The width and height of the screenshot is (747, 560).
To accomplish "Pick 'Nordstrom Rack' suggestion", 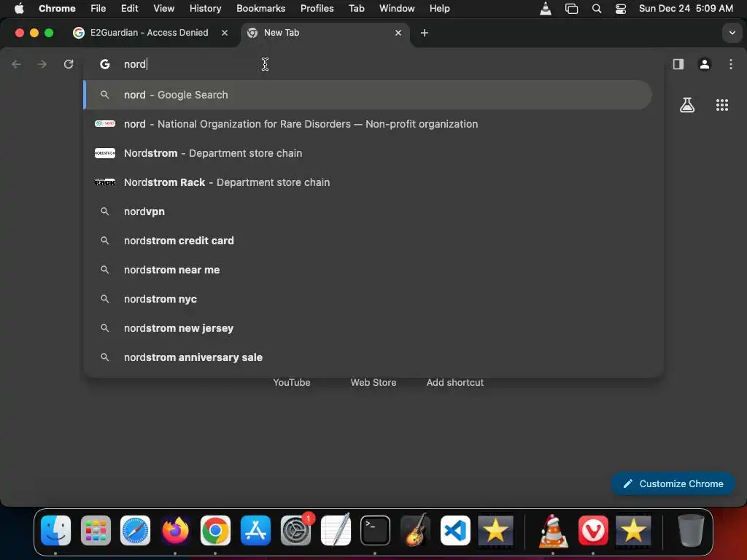I will [368, 182].
